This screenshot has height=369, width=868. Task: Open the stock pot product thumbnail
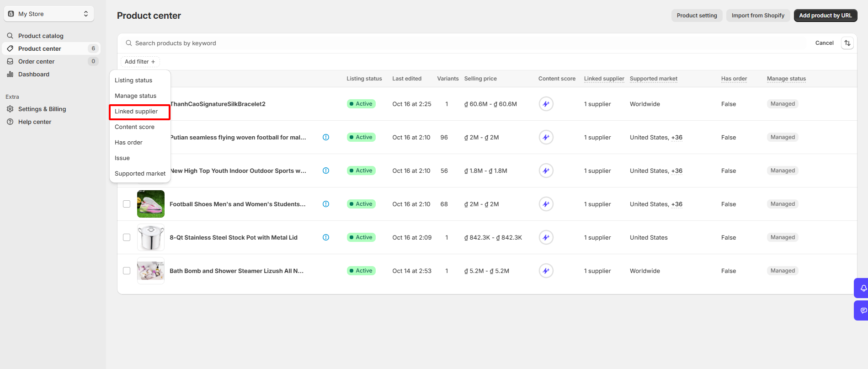click(x=151, y=237)
